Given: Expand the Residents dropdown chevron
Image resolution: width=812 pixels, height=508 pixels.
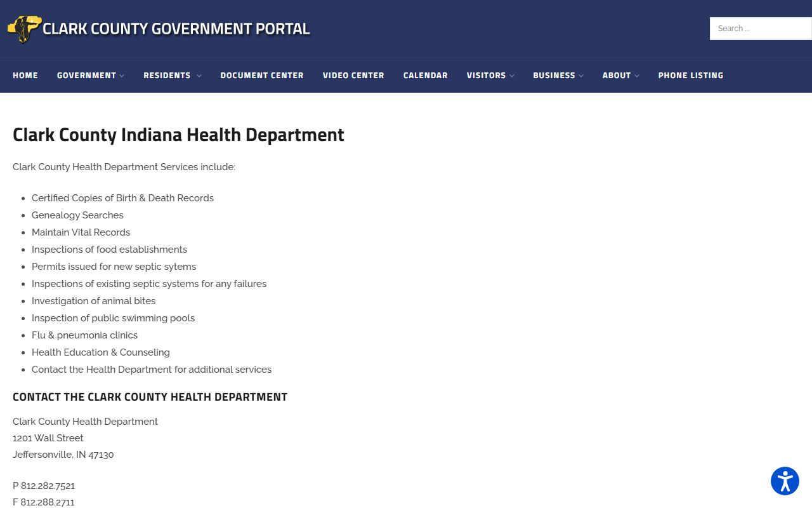Looking at the screenshot, I should pyautogui.click(x=199, y=76).
